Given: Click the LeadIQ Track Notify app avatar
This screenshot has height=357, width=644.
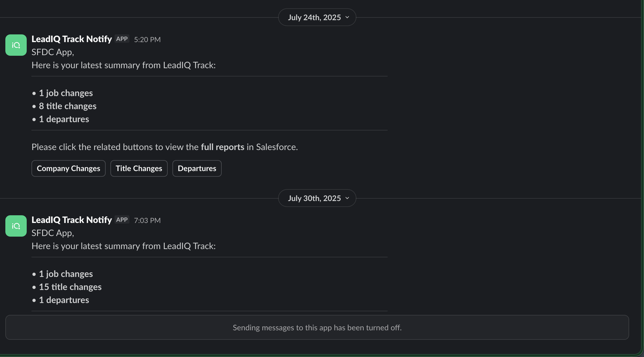Looking at the screenshot, I should coord(16,45).
